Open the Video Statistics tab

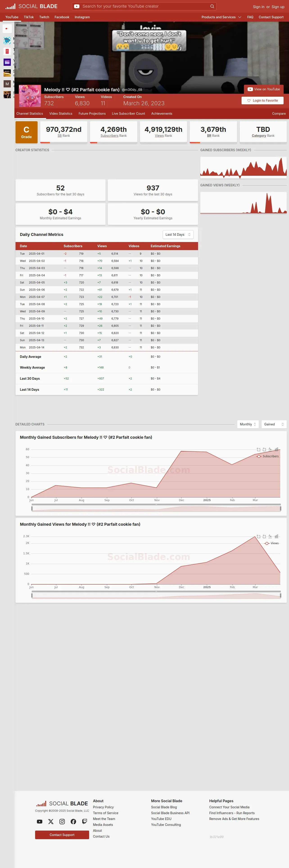click(x=61, y=114)
